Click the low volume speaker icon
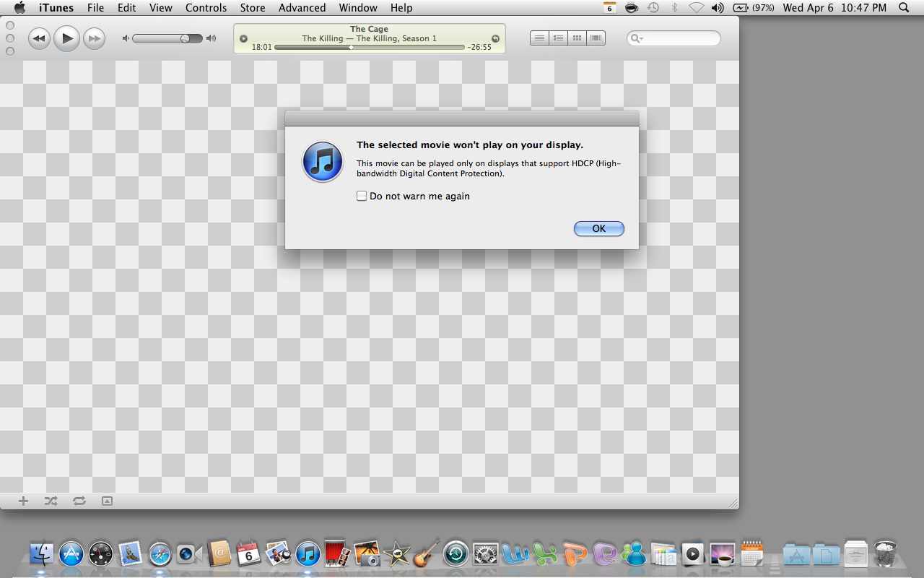The width and height of the screenshot is (924, 578). click(x=126, y=38)
